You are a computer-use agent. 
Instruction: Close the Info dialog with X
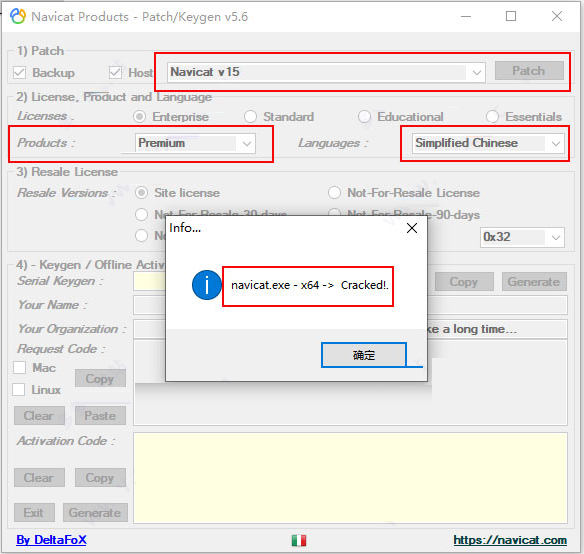point(412,228)
